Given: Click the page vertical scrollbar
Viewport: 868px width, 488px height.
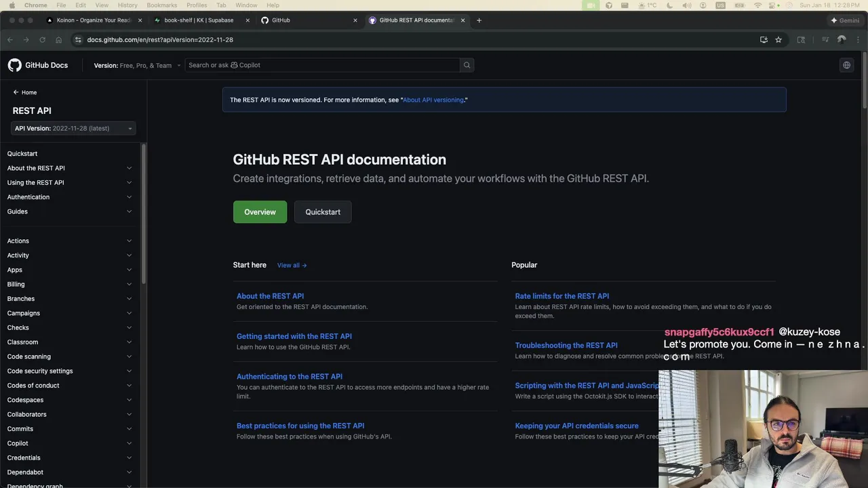Looking at the screenshot, I should pos(865,81).
